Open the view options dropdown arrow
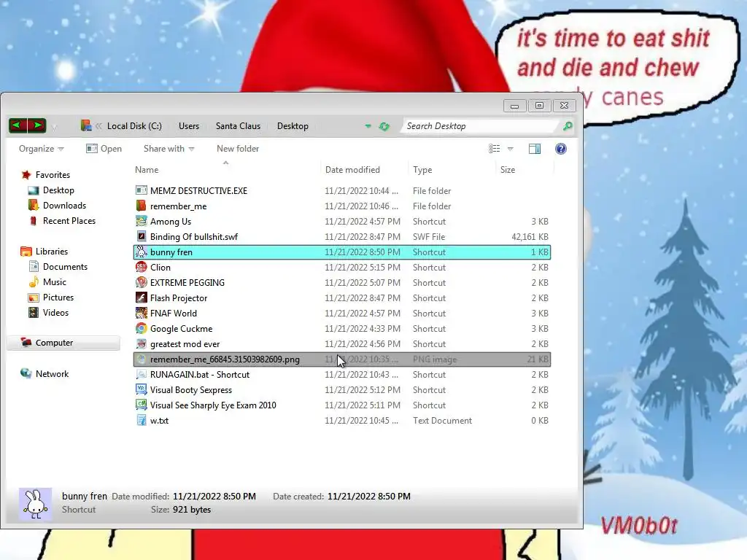747x560 pixels. [510, 149]
